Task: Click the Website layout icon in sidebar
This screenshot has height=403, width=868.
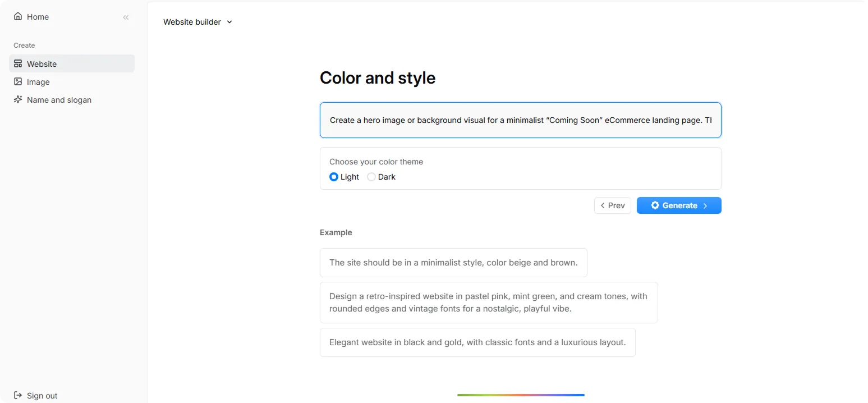Action: [18, 64]
